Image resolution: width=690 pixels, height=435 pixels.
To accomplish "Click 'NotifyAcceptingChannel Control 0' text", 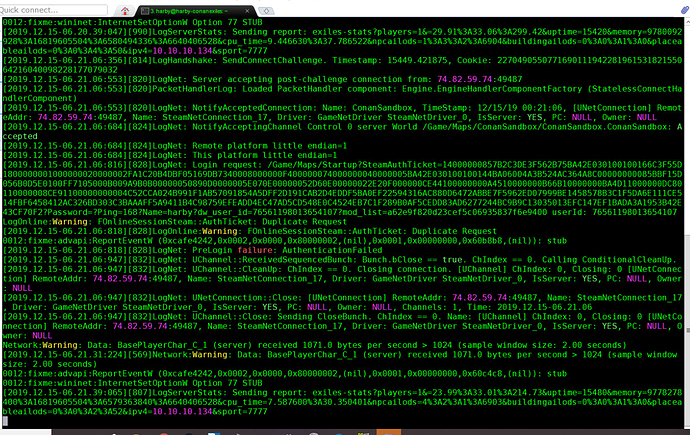I will point(272,127).
